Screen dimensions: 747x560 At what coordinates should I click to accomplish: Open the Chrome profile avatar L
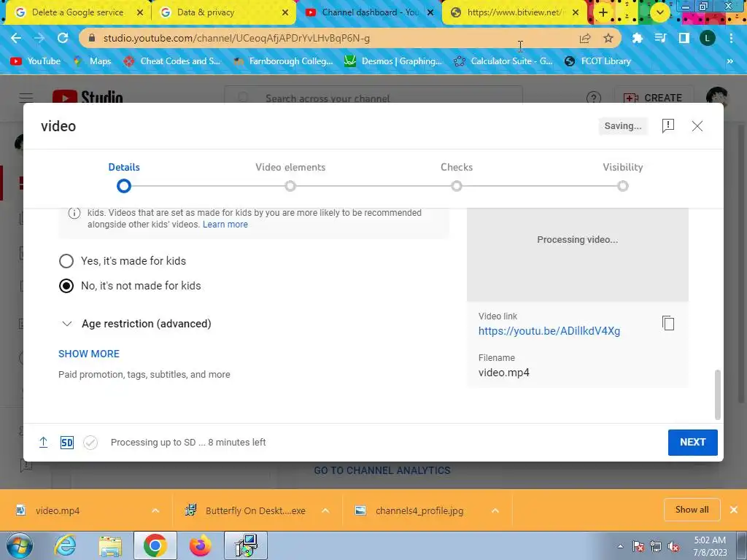tap(708, 38)
